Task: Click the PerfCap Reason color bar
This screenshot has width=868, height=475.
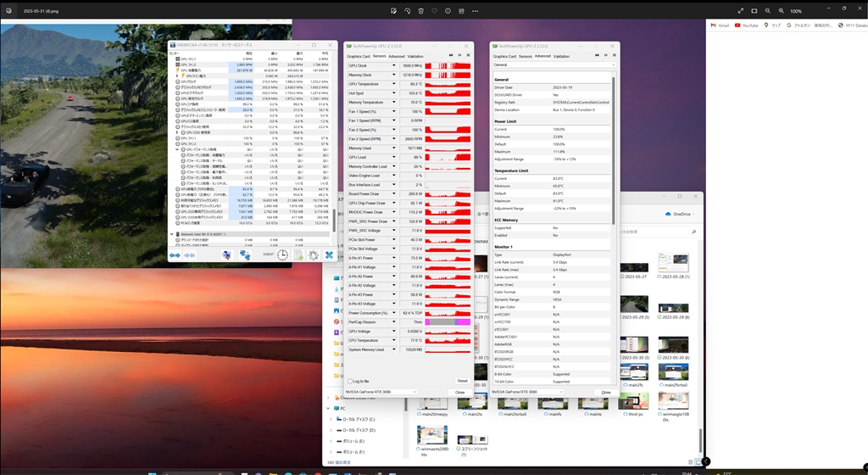Action: tap(448, 321)
